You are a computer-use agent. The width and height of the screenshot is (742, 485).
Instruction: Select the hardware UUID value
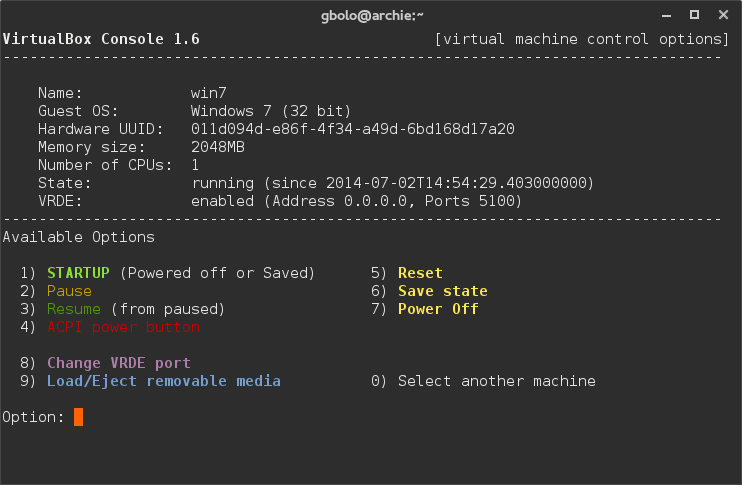coord(353,129)
